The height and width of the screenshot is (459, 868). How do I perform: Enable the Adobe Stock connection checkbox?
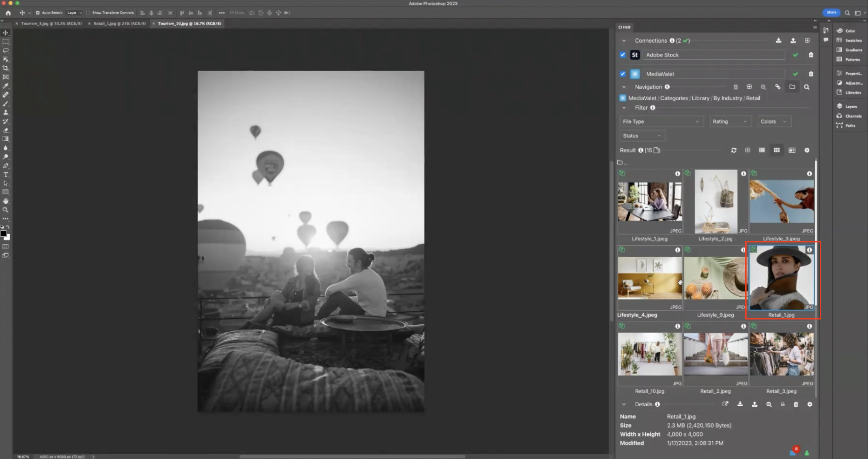(x=622, y=55)
